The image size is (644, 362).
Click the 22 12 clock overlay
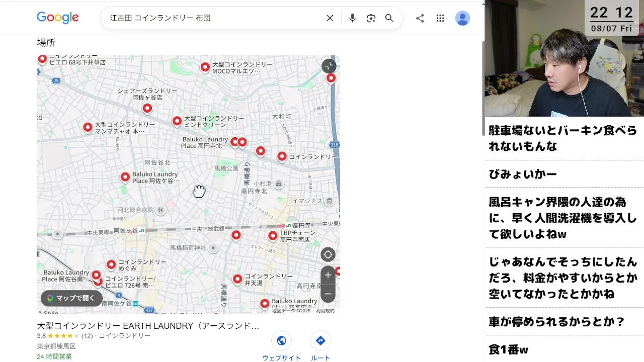click(611, 13)
